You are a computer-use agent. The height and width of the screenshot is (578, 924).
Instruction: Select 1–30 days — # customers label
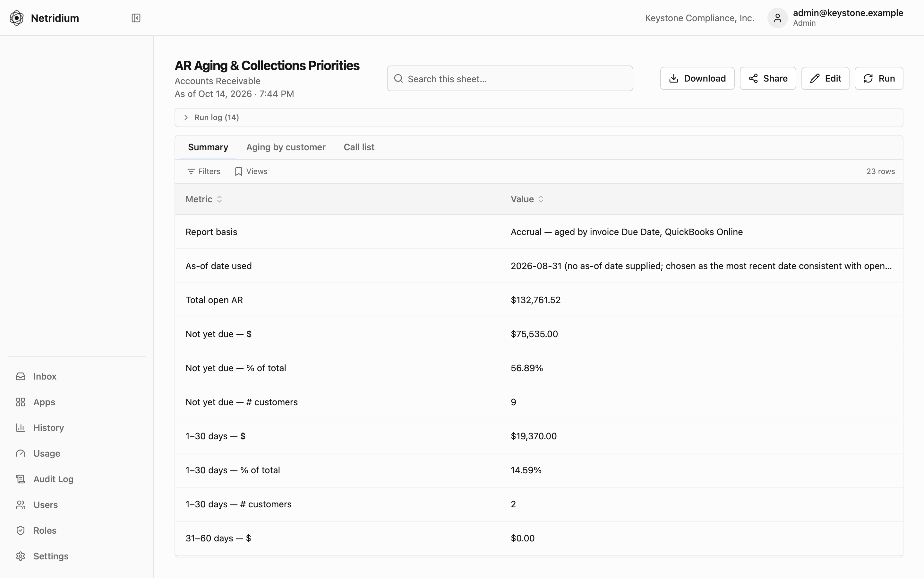(238, 504)
